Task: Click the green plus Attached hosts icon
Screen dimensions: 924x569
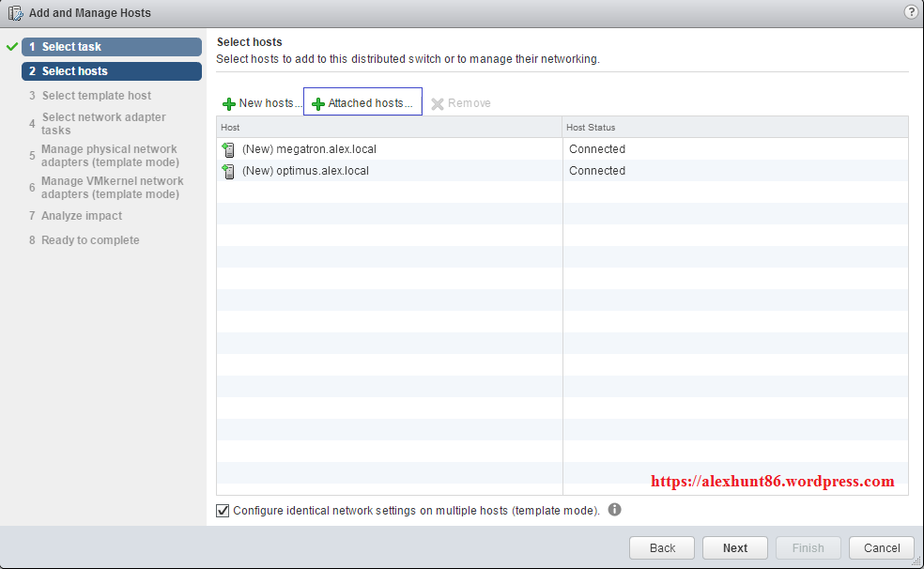Action: click(x=317, y=103)
